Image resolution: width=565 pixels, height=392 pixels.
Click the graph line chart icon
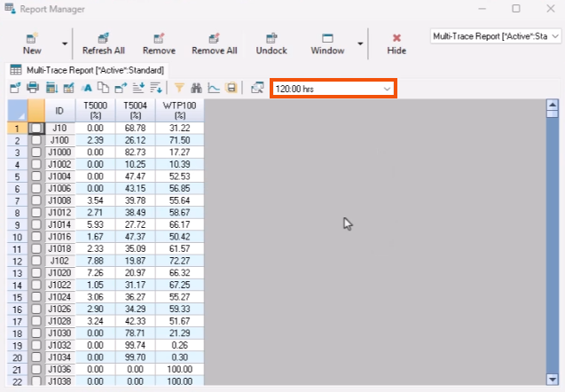(214, 88)
